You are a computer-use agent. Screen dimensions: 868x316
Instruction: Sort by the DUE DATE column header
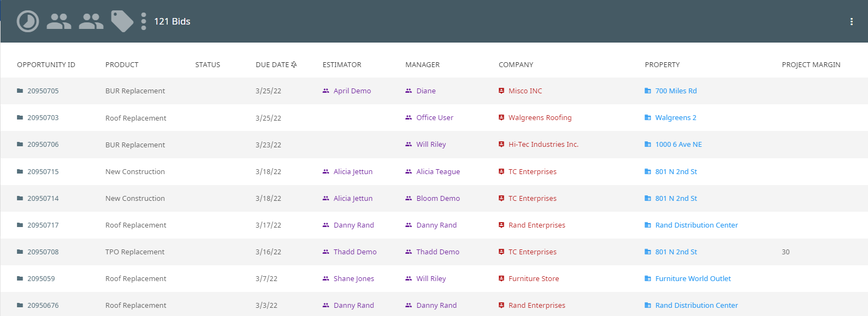(276, 64)
